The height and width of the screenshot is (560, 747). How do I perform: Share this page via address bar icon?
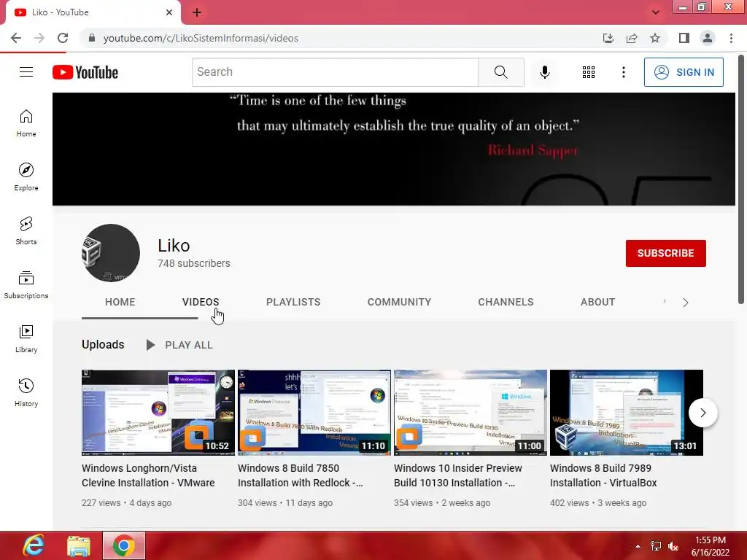coord(632,38)
